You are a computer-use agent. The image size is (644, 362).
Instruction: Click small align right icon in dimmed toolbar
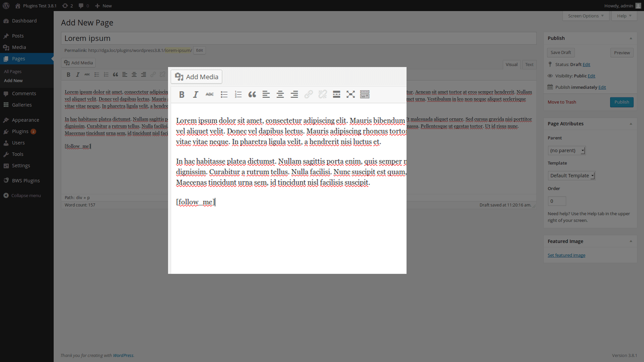tap(144, 75)
